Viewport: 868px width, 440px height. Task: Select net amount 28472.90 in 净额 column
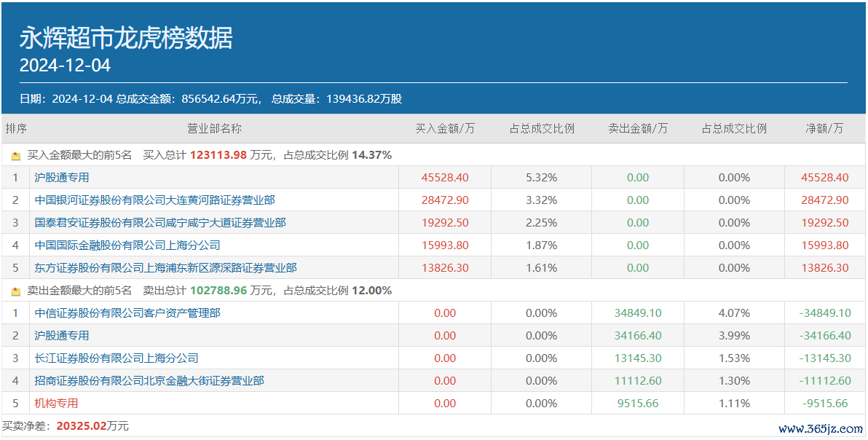click(x=825, y=200)
